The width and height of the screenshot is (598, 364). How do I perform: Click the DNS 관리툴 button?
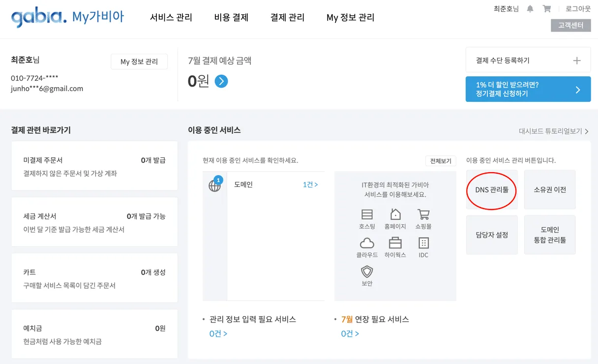pyautogui.click(x=492, y=190)
